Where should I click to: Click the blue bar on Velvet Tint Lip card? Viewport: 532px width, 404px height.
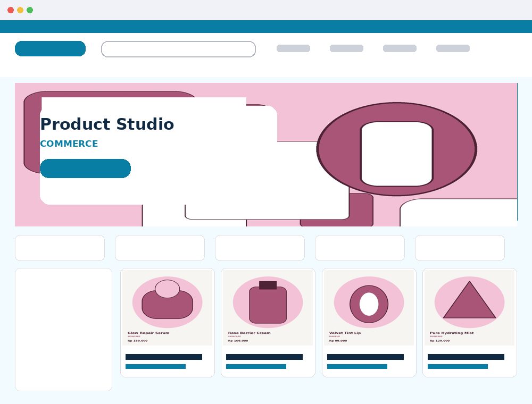click(357, 366)
